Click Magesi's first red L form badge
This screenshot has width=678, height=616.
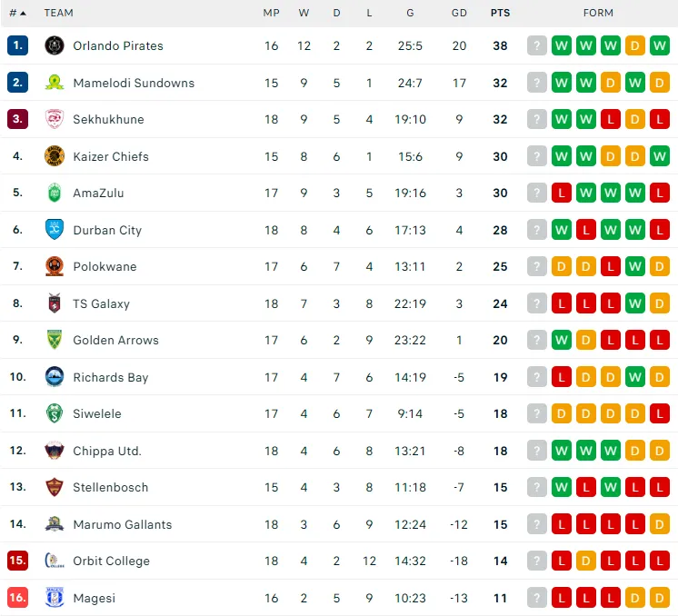tap(562, 598)
